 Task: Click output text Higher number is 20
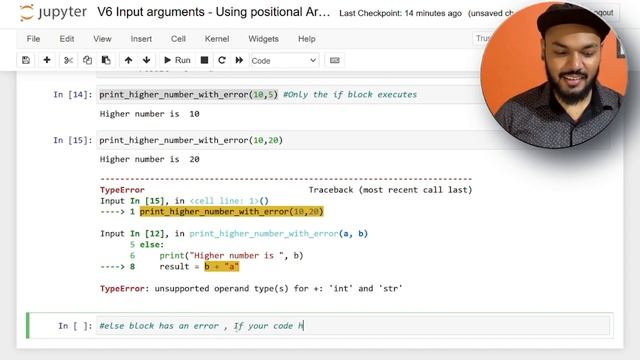(149, 159)
